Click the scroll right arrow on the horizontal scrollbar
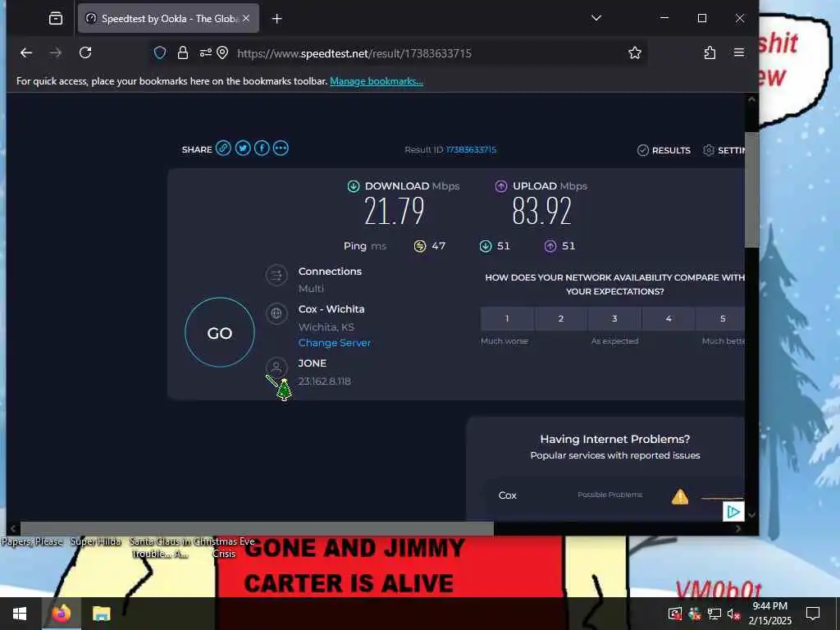840x630 pixels. [x=738, y=528]
